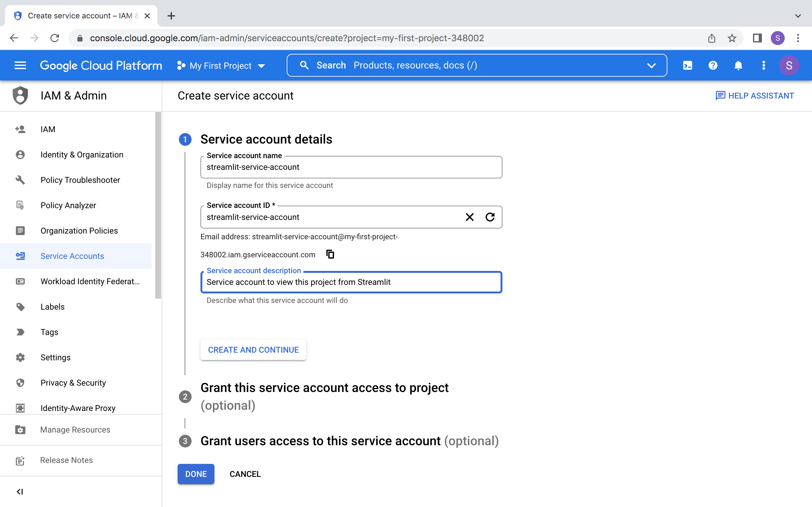
Task: Click the notifications bell icon
Action: (x=738, y=65)
